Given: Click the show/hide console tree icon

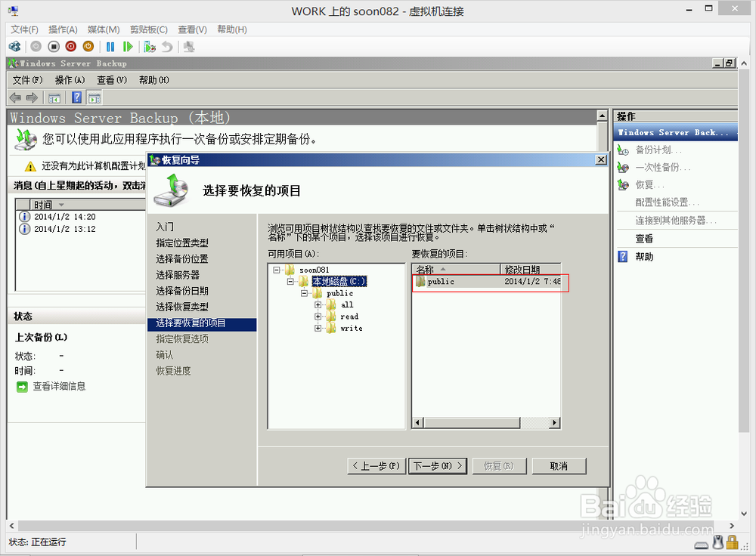Looking at the screenshot, I should (54, 97).
